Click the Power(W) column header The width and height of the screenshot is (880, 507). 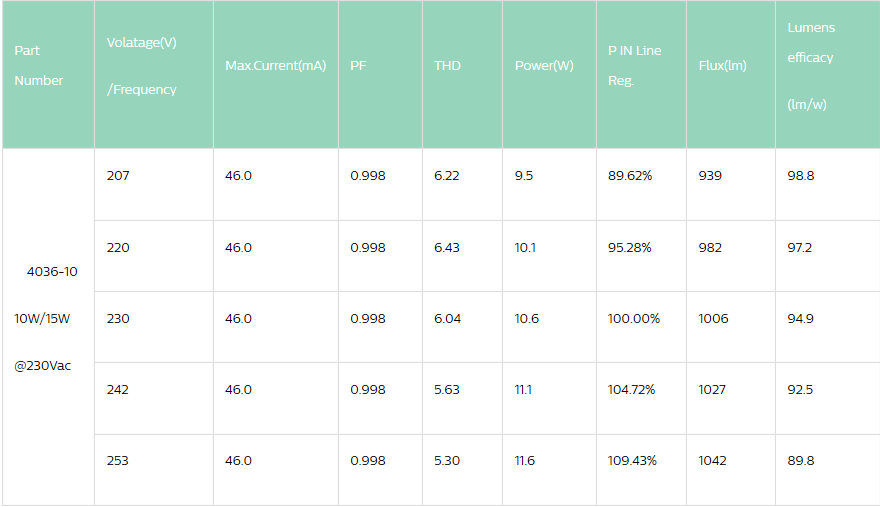coord(544,66)
